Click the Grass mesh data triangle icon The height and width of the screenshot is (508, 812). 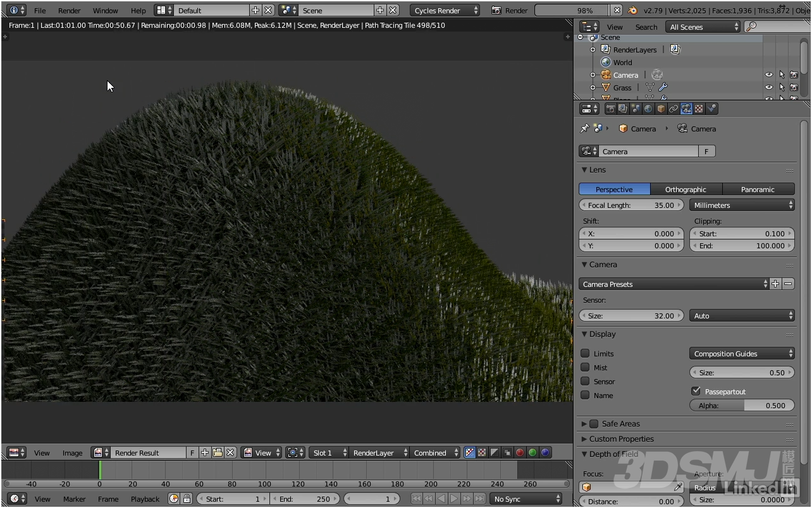click(649, 87)
